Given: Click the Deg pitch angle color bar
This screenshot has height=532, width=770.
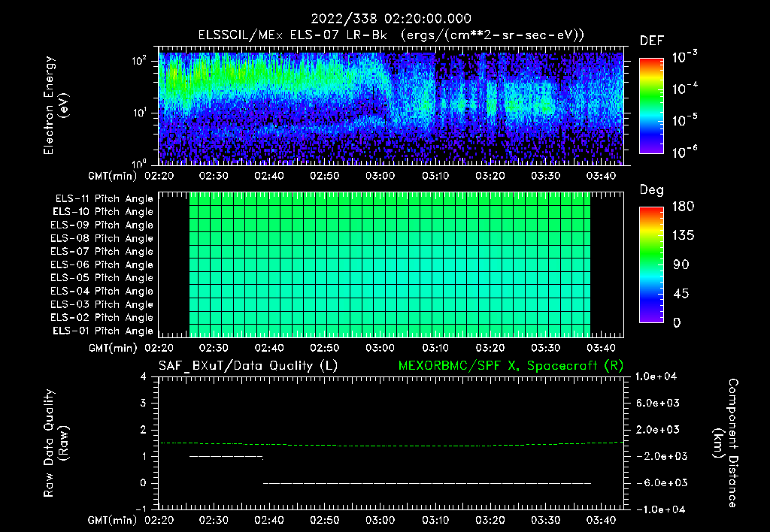Looking at the screenshot, I should point(651,264).
